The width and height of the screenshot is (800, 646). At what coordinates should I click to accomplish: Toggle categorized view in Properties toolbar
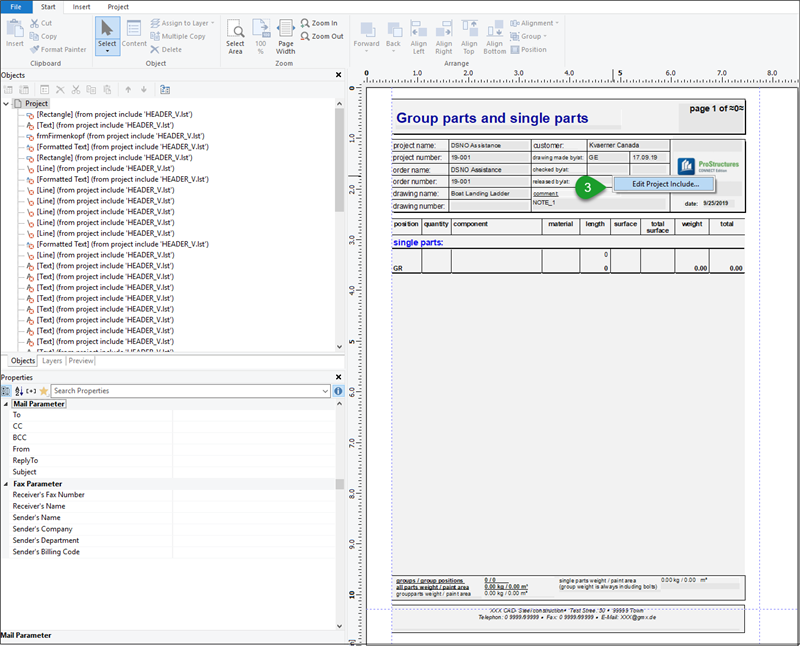coord(6,391)
